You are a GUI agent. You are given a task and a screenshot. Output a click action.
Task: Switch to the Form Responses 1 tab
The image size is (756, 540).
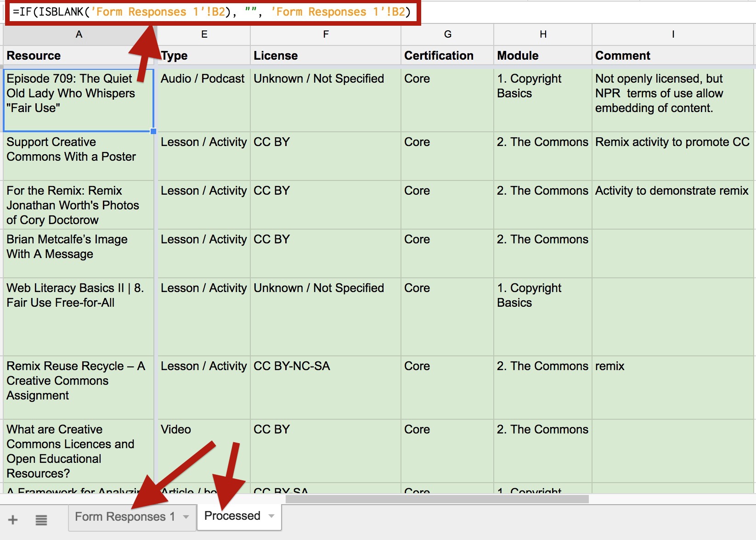point(124,517)
